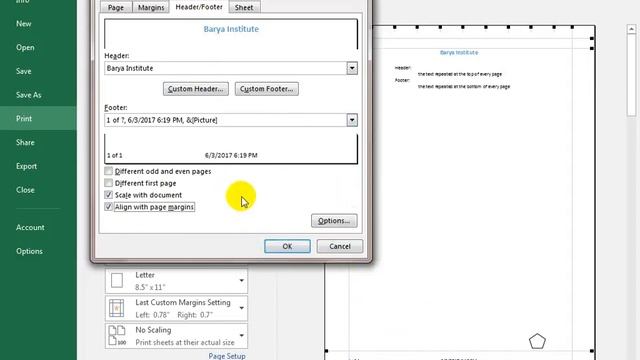
Task: Switch to the Margins tab
Action: pyautogui.click(x=151, y=7)
